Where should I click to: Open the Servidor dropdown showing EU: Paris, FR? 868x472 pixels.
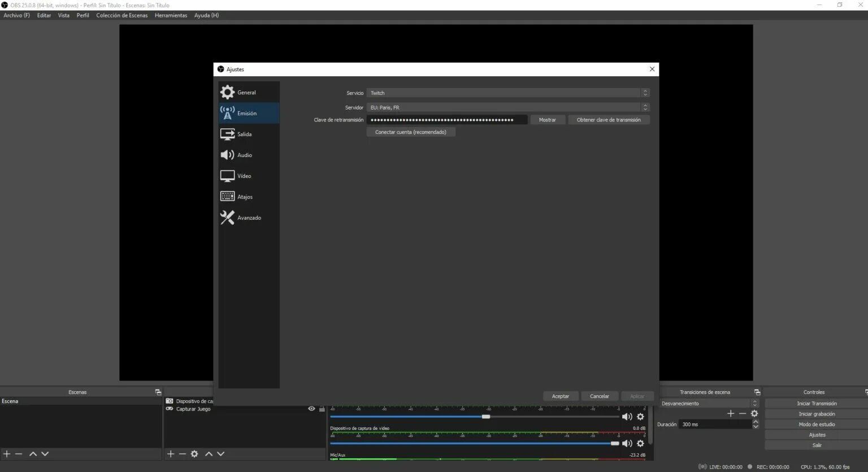click(x=508, y=107)
